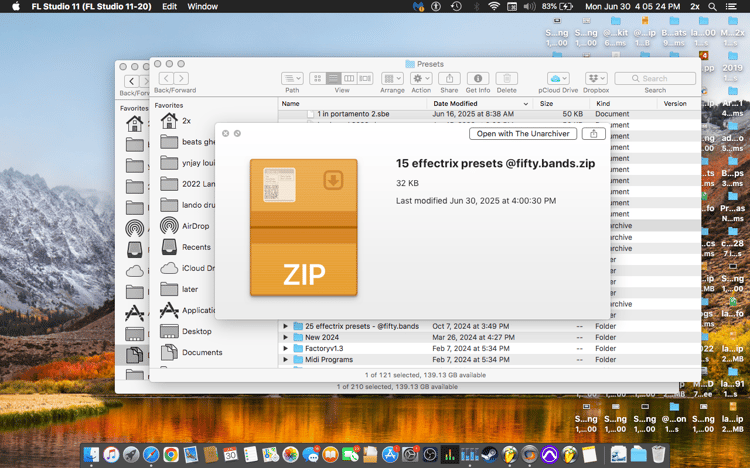Open Calendar from the Dock
Image resolution: width=750 pixels, height=468 pixels.
click(x=231, y=454)
